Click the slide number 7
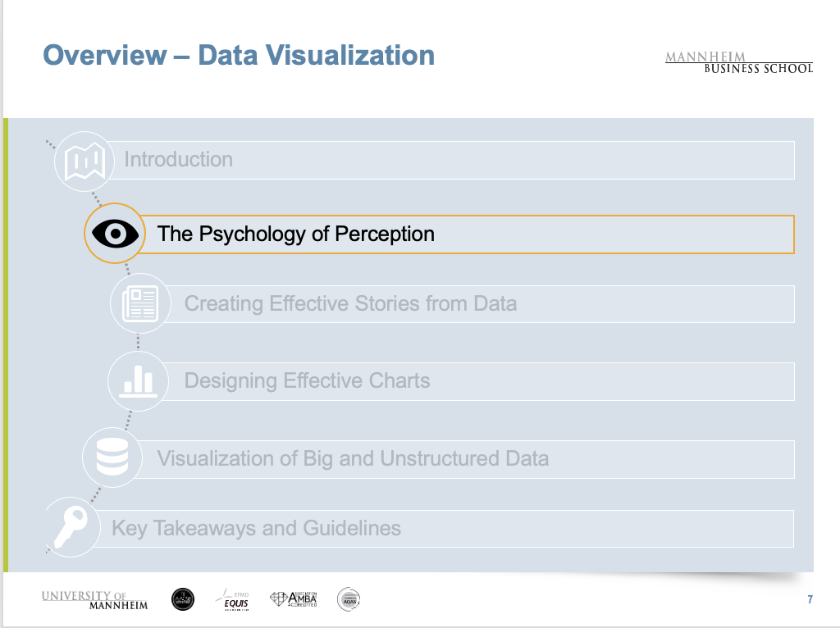The width and height of the screenshot is (840, 628). pos(810,600)
